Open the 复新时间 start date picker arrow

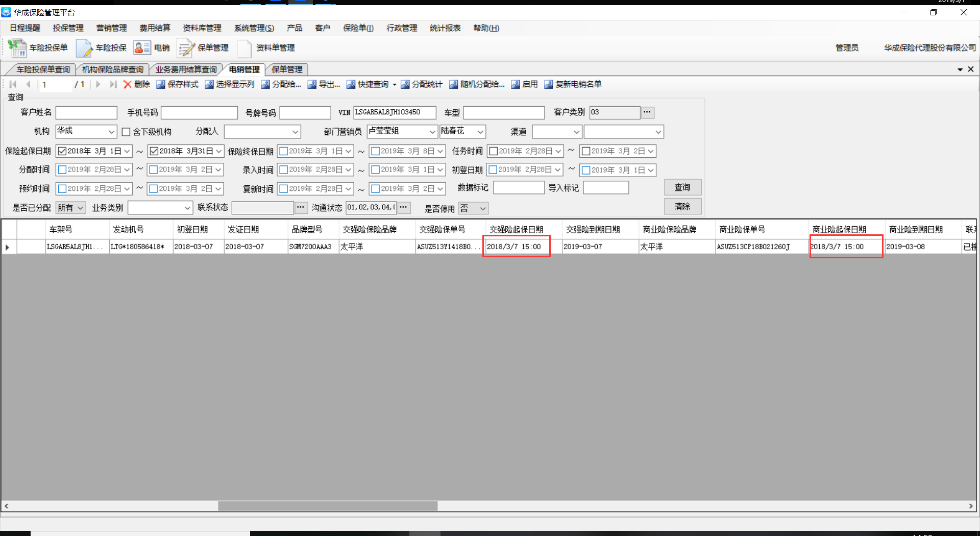[349, 189]
